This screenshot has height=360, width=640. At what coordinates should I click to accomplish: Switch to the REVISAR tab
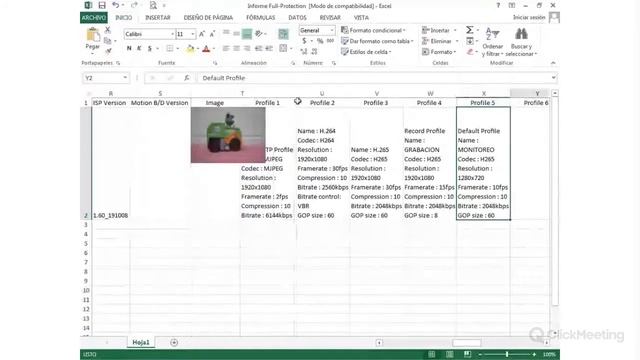pos(330,18)
